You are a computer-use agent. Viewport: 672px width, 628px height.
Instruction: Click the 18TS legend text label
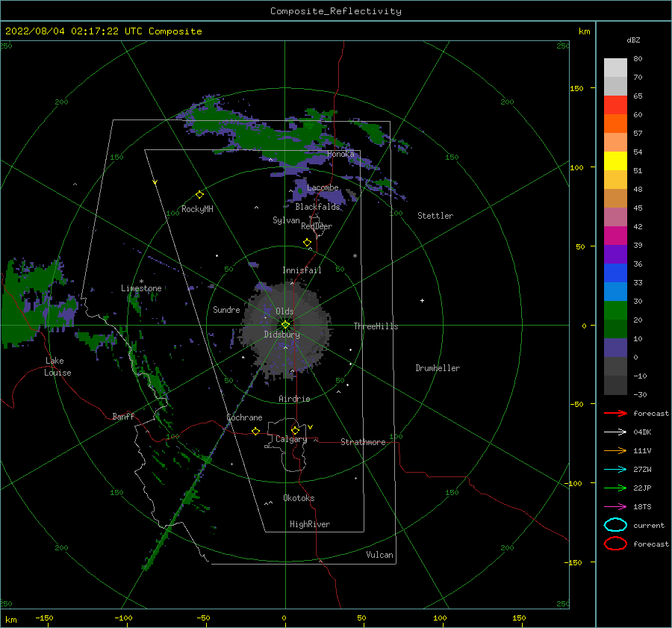point(642,507)
